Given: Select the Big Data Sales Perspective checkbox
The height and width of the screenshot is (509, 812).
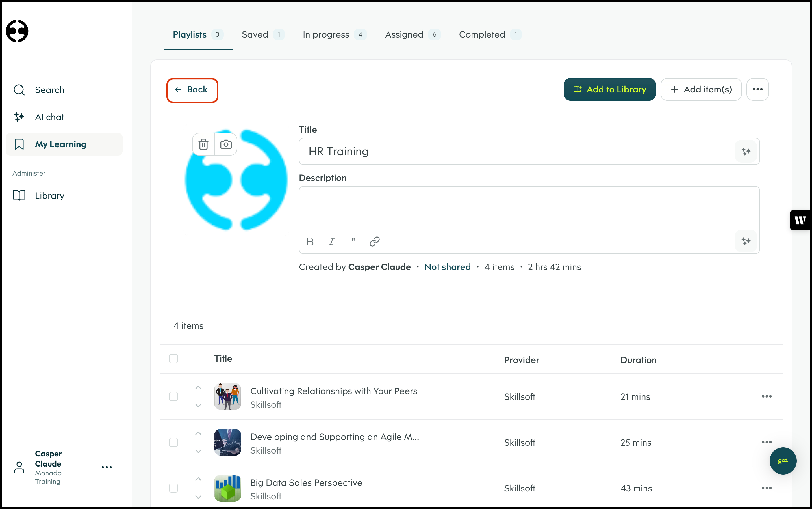Looking at the screenshot, I should click(x=173, y=488).
